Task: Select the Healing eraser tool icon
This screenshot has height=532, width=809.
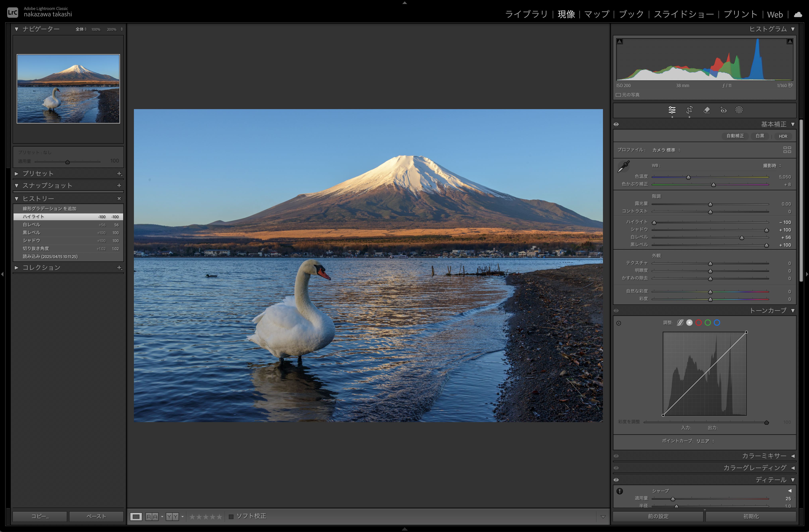Action: [x=706, y=110]
